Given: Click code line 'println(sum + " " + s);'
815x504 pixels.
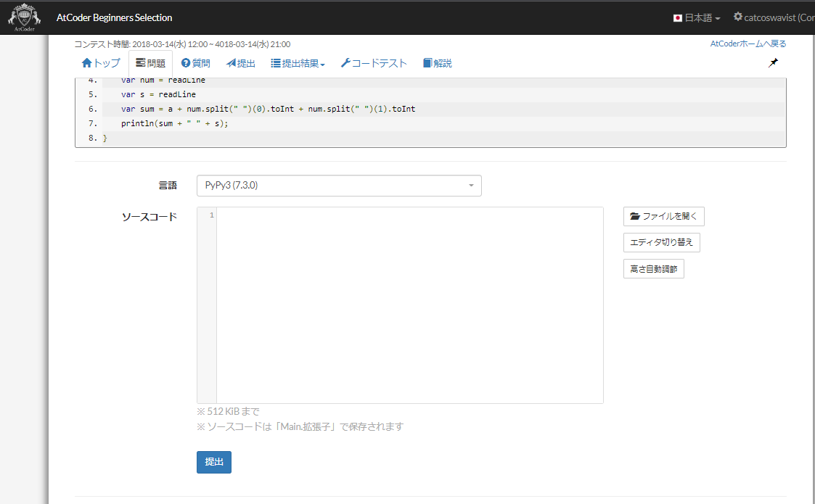Looking at the screenshot, I should pyautogui.click(x=175, y=123).
